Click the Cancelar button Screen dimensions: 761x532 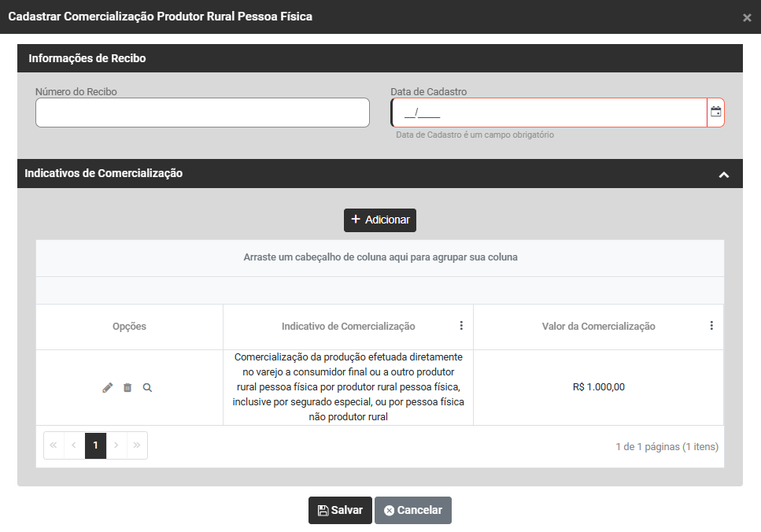412,510
